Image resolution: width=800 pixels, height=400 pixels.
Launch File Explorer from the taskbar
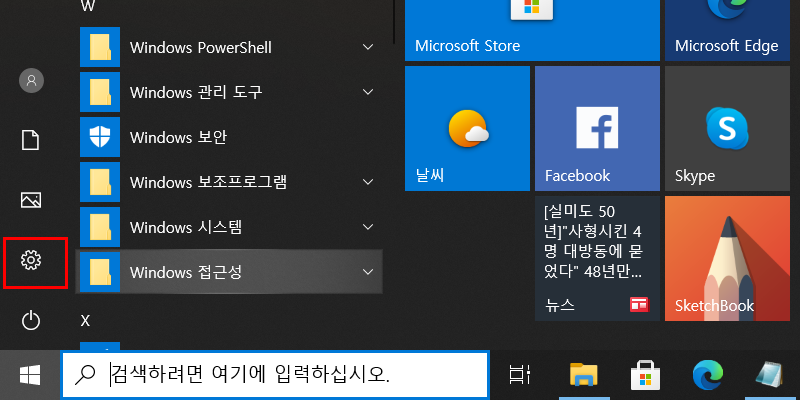[x=583, y=375]
